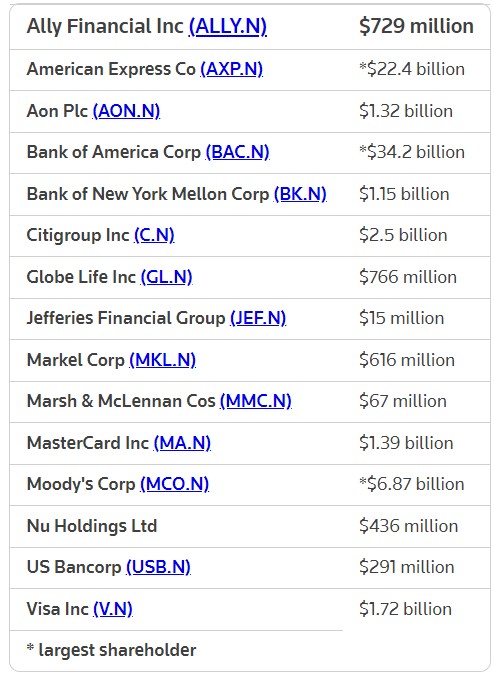Select the largest shareholder footnote text
The image size is (494, 676).
coord(111,650)
